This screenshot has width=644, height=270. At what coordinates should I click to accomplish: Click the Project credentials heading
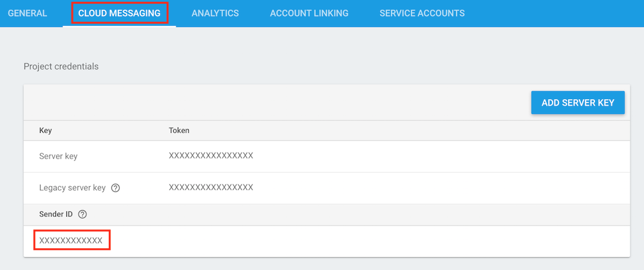[61, 66]
